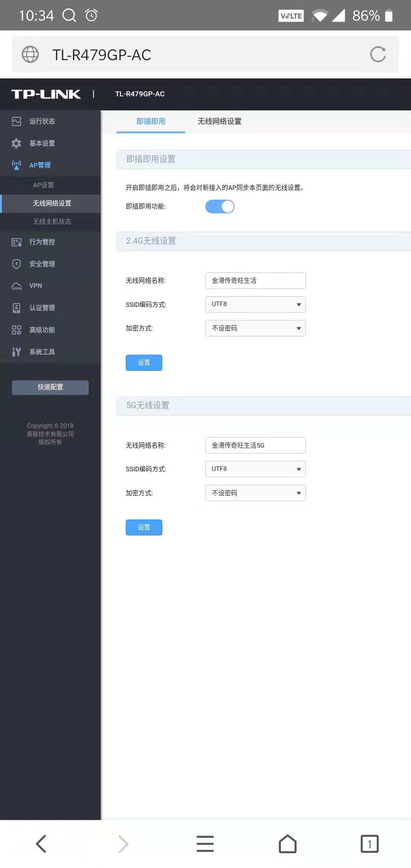
Task: Open 5G SSID编码方式 UTF8 dropdown
Action: (x=255, y=469)
